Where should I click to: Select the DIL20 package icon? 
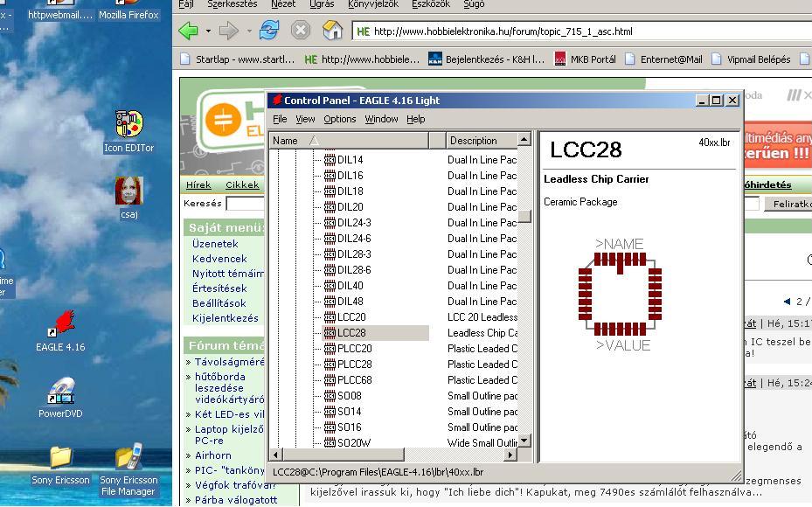(330, 207)
